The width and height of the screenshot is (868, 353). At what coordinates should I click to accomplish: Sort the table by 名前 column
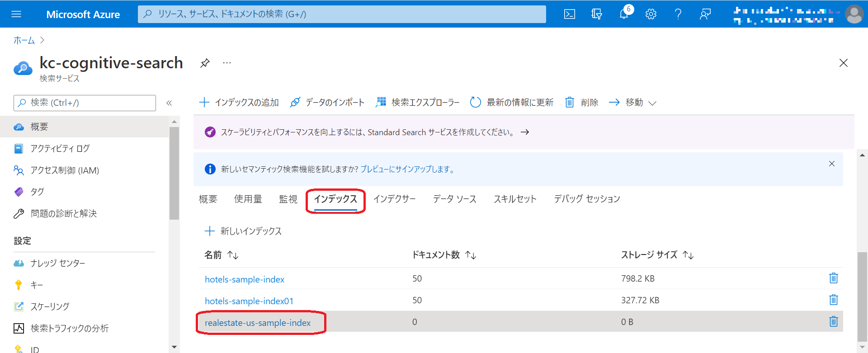pos(222,255)
